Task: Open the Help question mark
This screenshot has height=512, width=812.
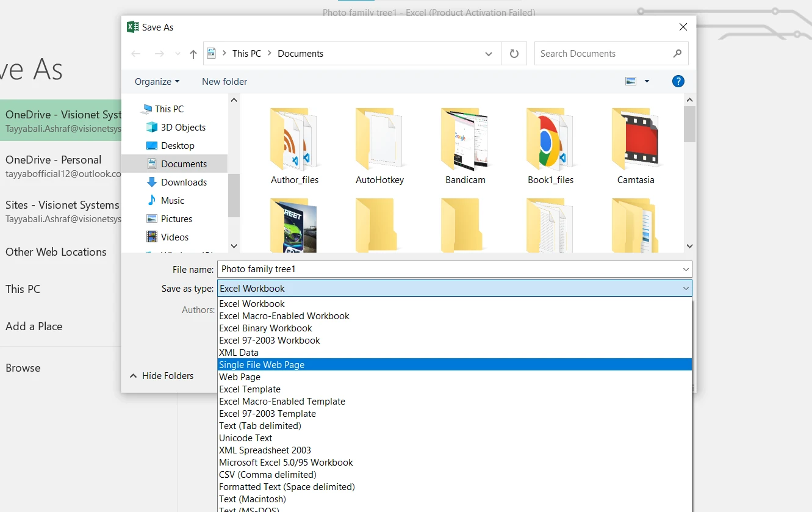Action: (x=678, y=81)
